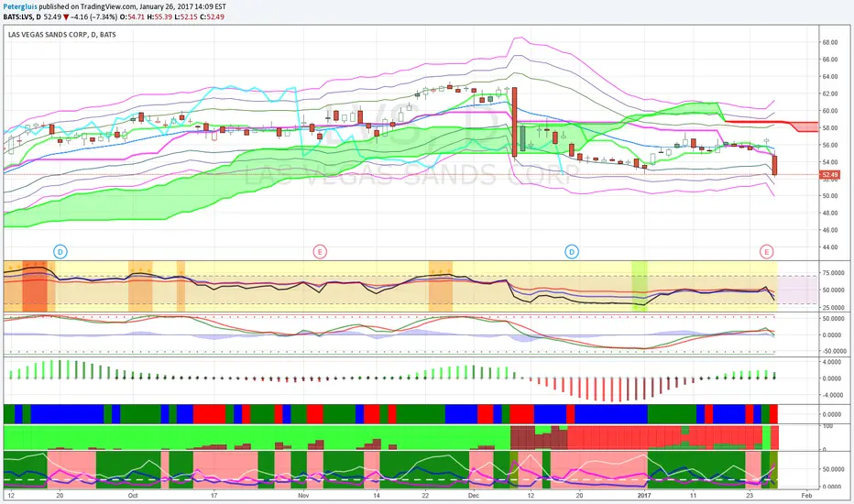
Task: Click the Dec date label on the time axis
Action: (474, 496)
